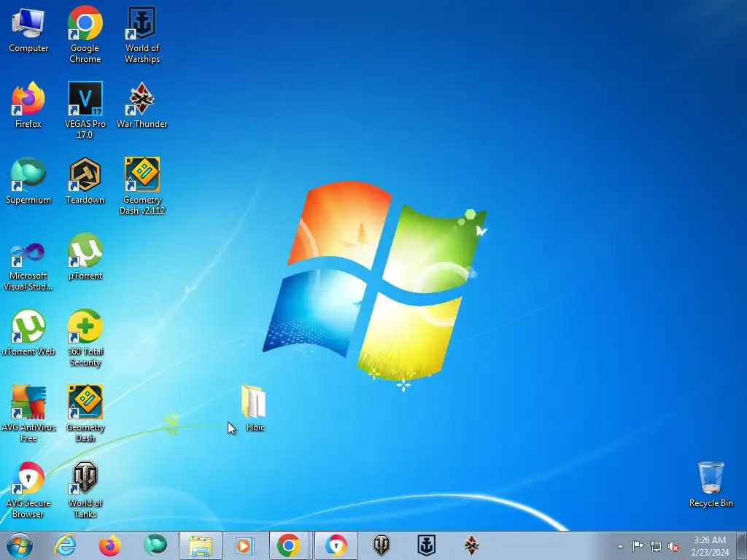Open the muted volume tray icon
Screen dimensions: 747x560
[673, 546]
